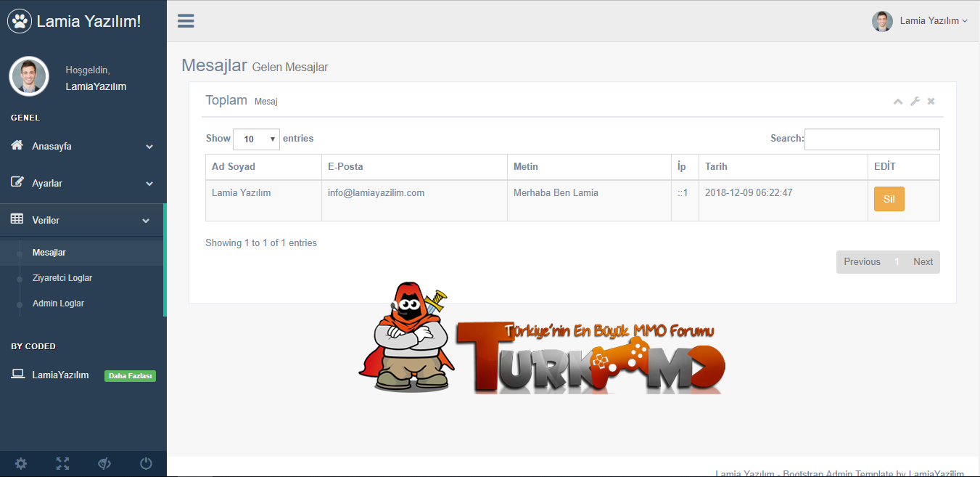The image size is (980, 477).
Task: Click the sidebar profile avatar
Action: tap(29, 76)
